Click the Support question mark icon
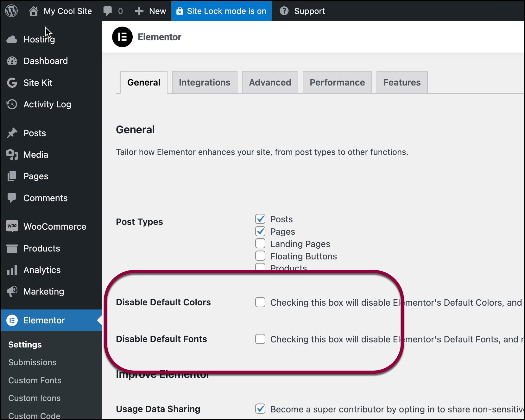The width and height of the screenshot is (525, 420). (284, 11)
